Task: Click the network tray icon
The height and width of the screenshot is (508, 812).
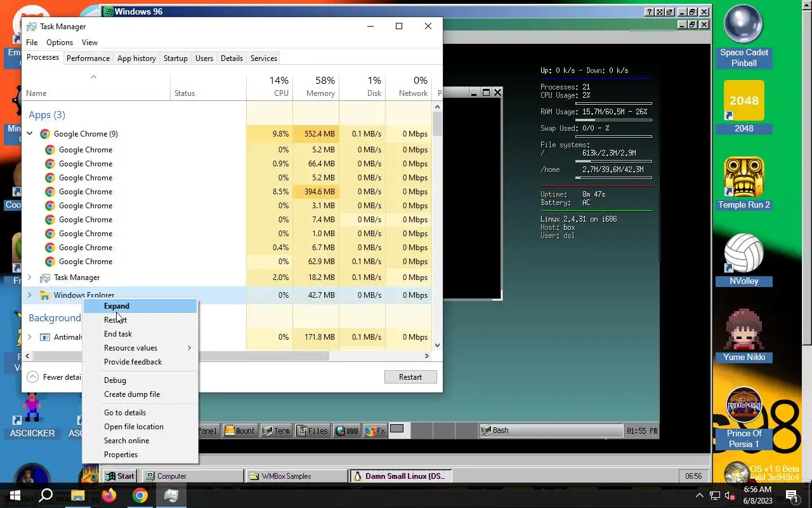Action: 714,496
